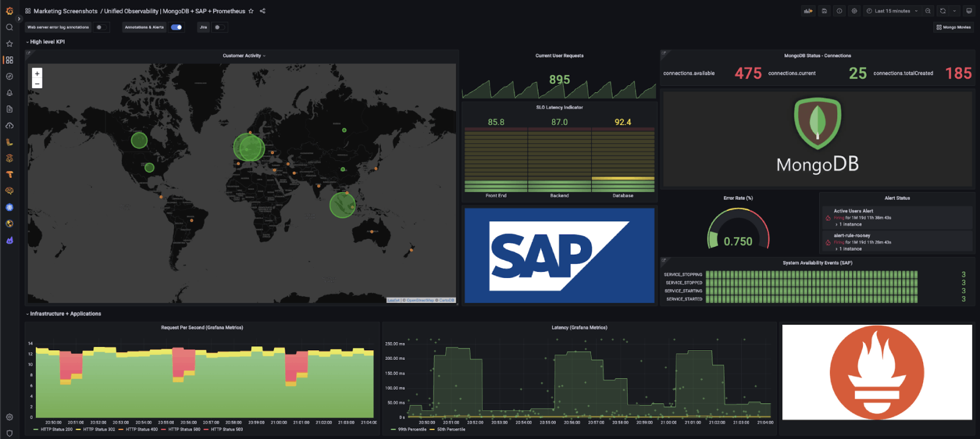980x439 pixels.
Task: Open the search magnifier in the sidebar
Action: click(x=9, y=27)
